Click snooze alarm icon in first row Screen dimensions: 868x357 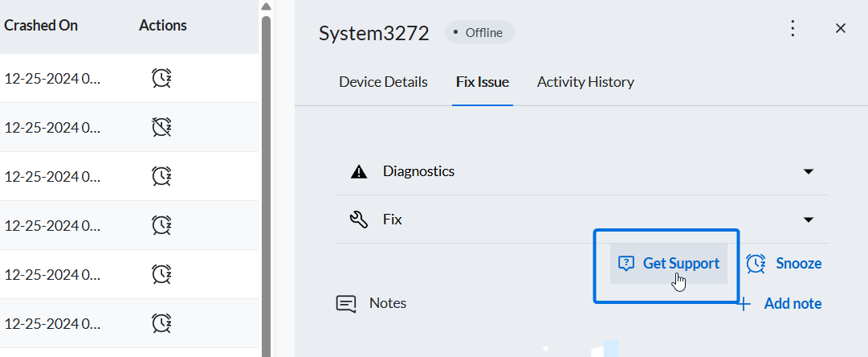pos(161,78)
